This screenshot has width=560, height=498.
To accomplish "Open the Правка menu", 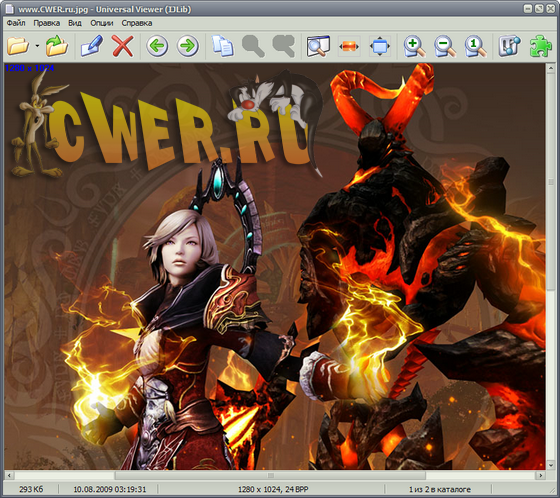I will tap(47, 23).
